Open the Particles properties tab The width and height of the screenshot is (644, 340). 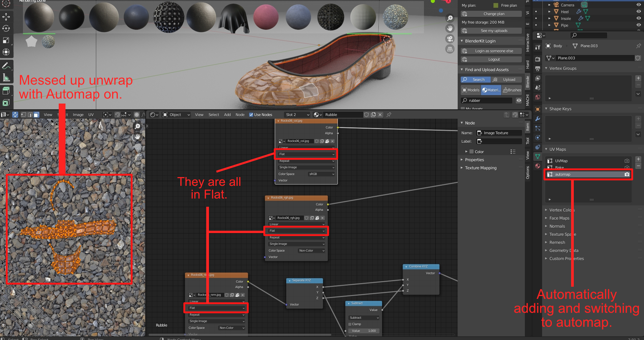tap(538, 128)
